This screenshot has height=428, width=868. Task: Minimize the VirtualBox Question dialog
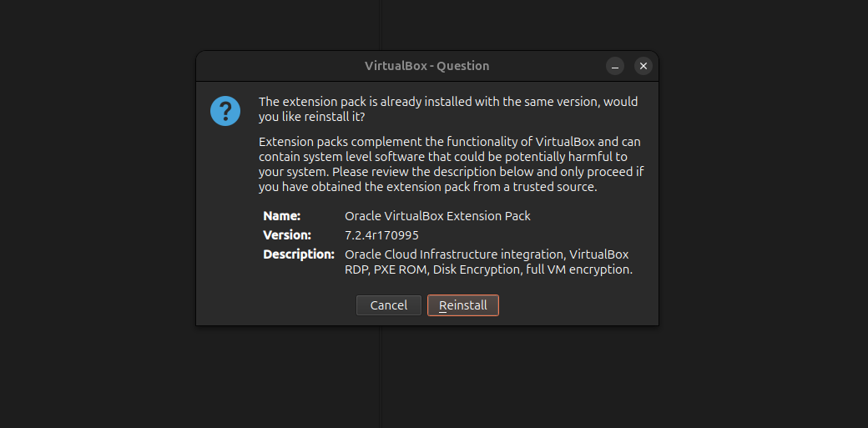[615, 66]
